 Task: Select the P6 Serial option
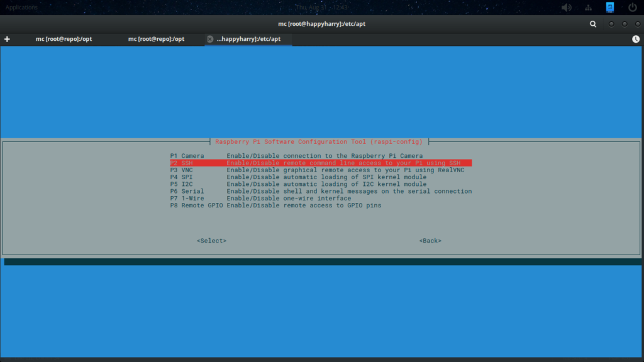click(x=321, y=191)
